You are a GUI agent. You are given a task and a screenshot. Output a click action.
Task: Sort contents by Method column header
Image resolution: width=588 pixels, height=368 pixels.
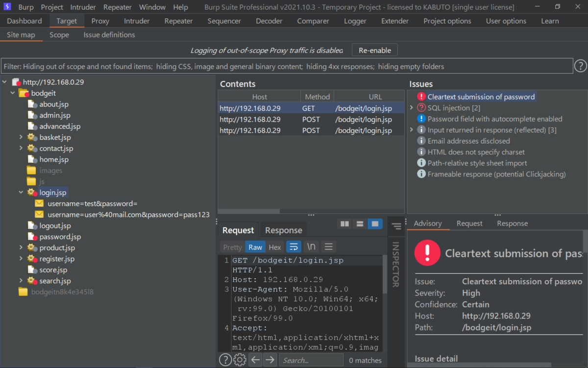click(x=318, y=97)
